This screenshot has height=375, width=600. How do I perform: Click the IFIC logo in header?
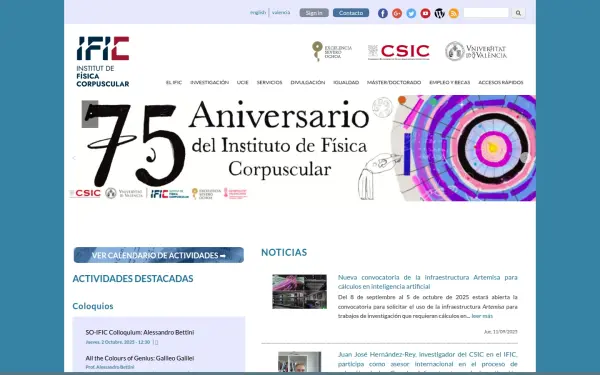(x=103, y=62)
